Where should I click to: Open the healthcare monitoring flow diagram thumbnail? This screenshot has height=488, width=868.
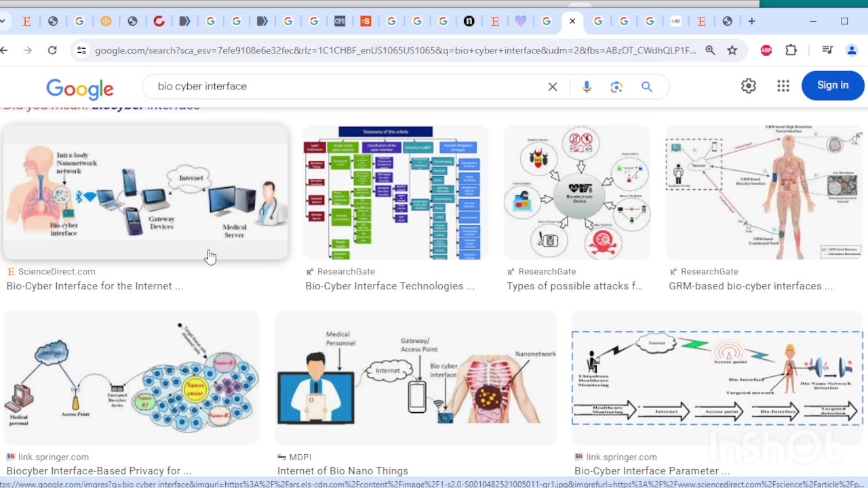coord(717,378)
